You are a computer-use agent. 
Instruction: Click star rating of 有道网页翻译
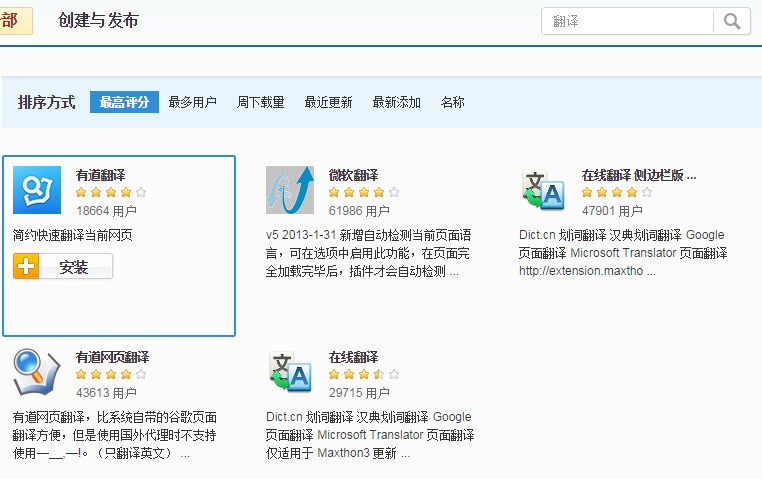[x=111, y=374]
